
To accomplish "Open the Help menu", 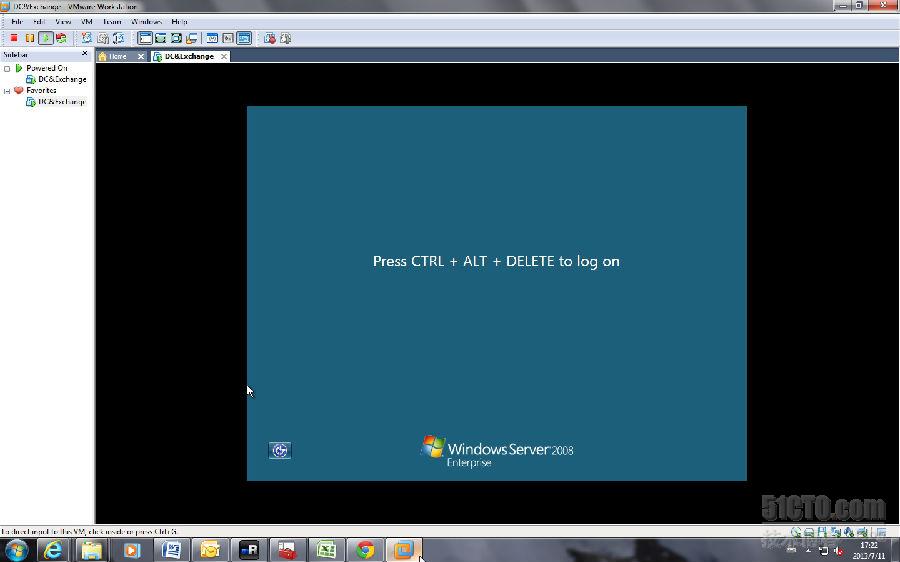I will 179,21.
